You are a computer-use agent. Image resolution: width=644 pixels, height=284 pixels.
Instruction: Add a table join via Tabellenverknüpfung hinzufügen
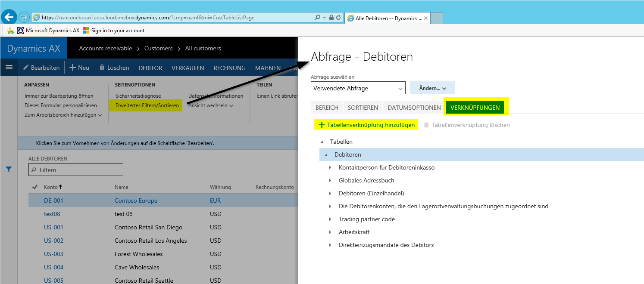tap(366, 125)
